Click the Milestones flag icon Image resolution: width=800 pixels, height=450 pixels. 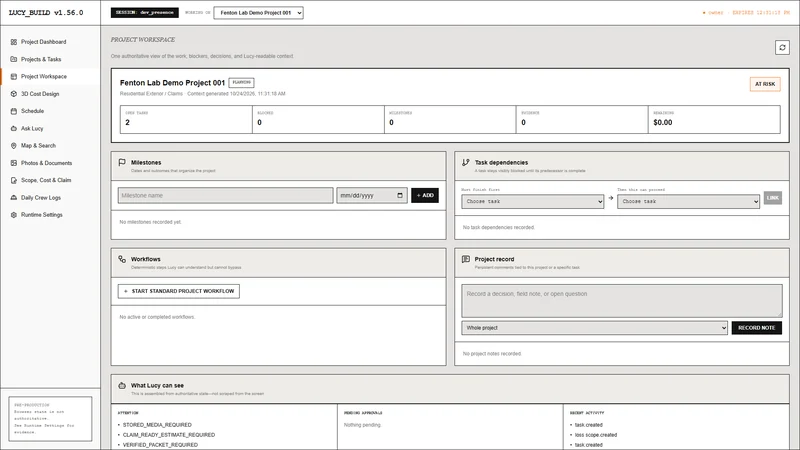122,162
